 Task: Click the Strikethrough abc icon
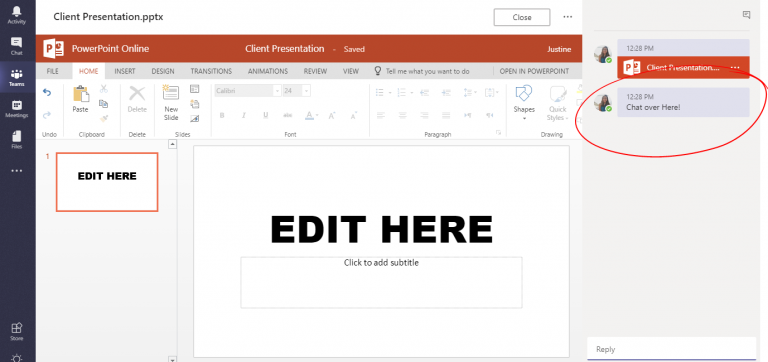pyautogui.click(x=288, y=115)
